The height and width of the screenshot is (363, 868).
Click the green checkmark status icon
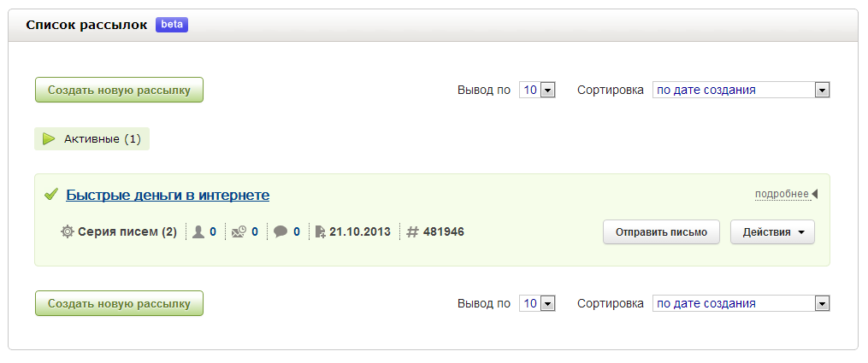50,195
